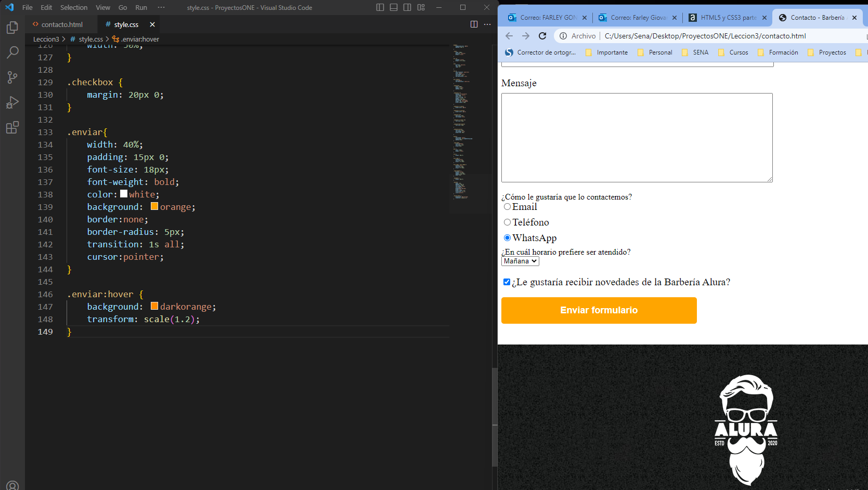Screen dimensions: 868x490
Task: Click the VS Code logo icon
Action: pos(9,7)
